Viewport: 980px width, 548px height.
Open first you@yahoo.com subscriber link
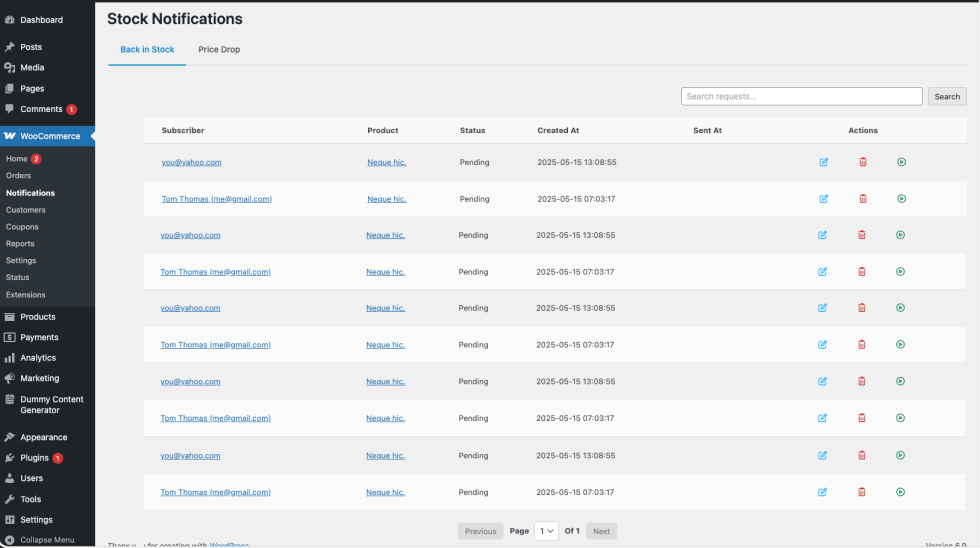[x=191, y=162]
